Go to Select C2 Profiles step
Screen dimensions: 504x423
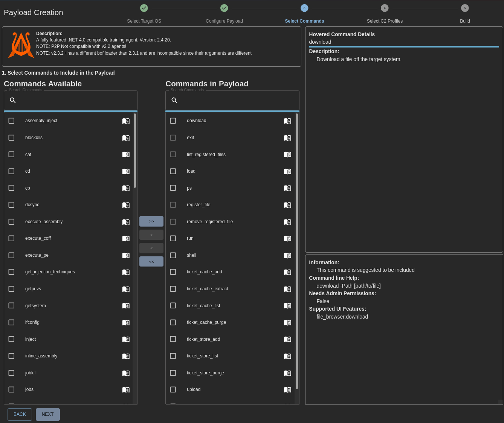coord(385,14)
